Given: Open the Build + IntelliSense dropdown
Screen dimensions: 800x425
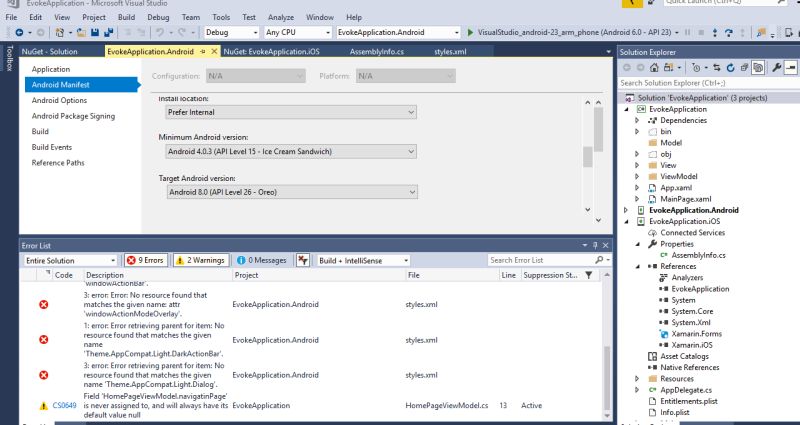Looking at the screenshot, I should (x=363, y=260).
